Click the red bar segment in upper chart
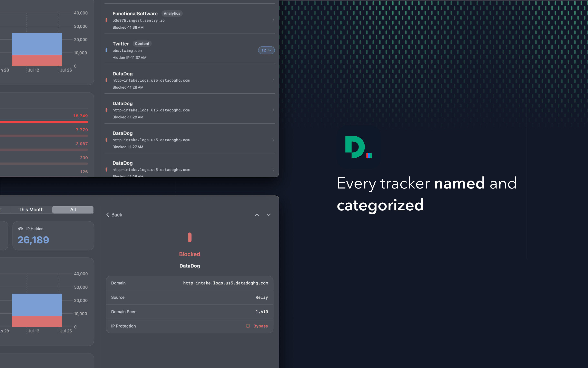 pyautogui.click(x=37, y=61)
